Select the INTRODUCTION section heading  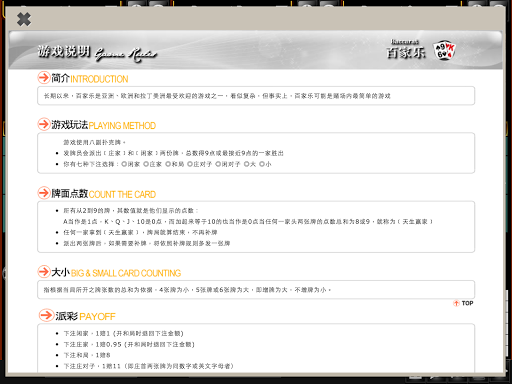[x=99, y=79]
